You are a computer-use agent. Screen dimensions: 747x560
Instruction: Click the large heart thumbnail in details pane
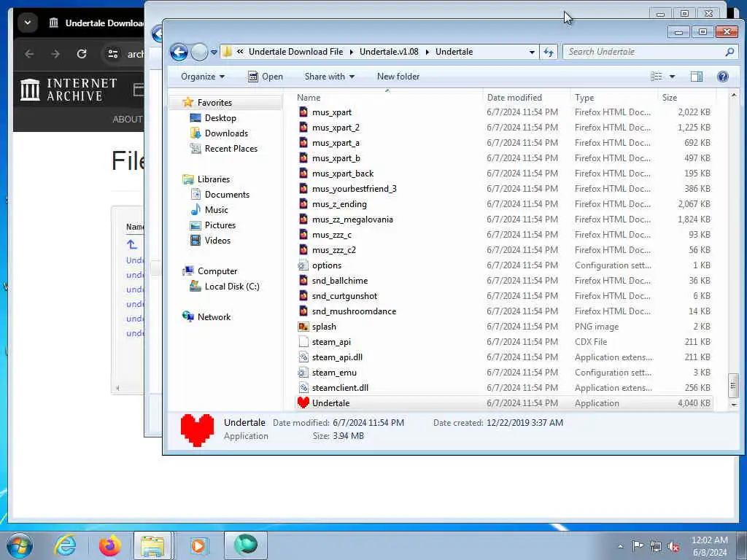tap(197, 430)
